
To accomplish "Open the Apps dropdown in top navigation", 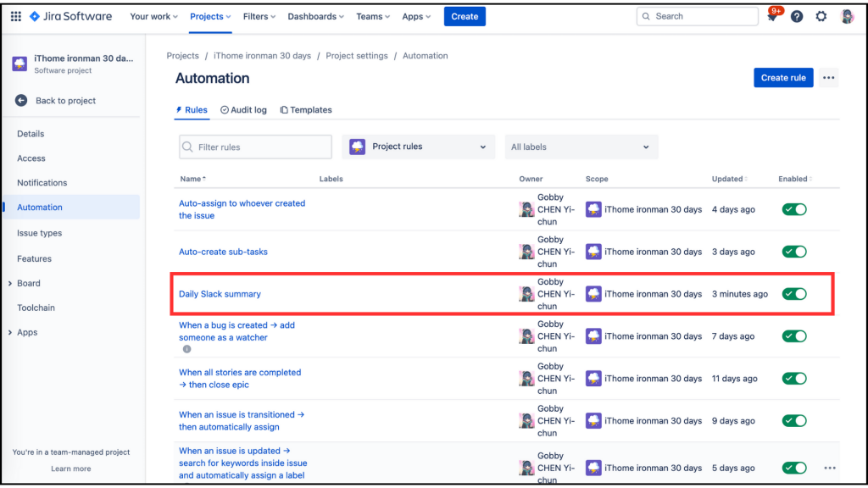I will click(x=416, y=17).
